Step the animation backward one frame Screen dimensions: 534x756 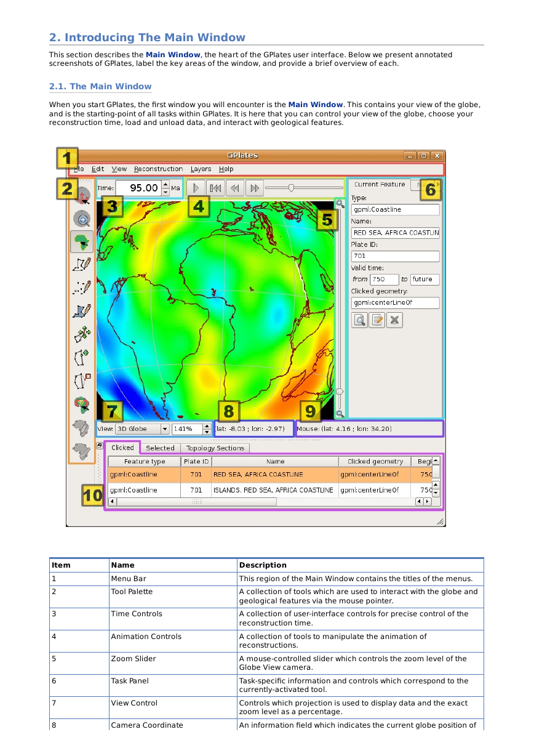[234, 188]
